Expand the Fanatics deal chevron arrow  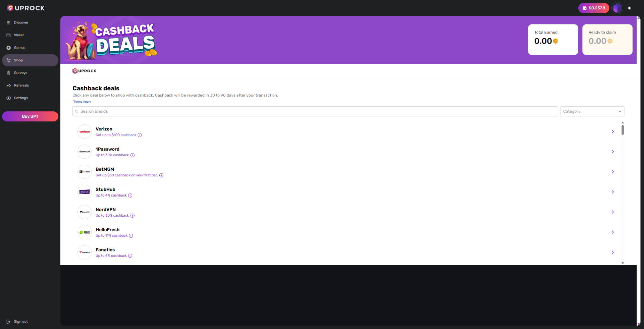(613, 252)
